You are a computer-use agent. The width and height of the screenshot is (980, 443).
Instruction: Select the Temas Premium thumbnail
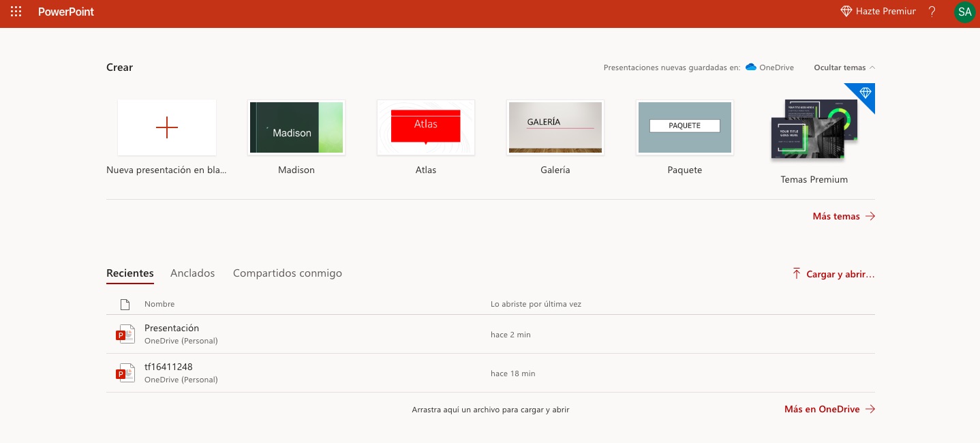[814, 128]
